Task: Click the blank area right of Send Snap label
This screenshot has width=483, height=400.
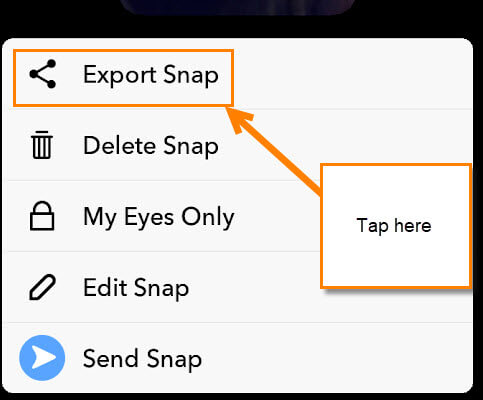Action: coord(337,358)
